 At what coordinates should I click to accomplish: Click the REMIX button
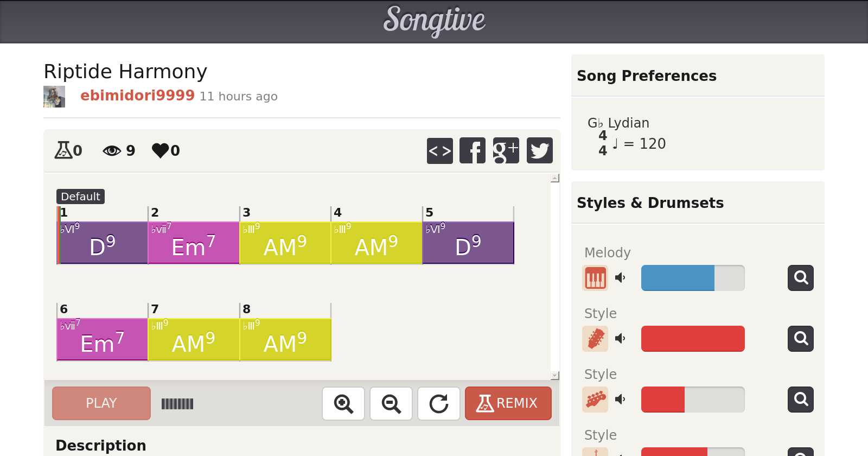pos(508,403)
